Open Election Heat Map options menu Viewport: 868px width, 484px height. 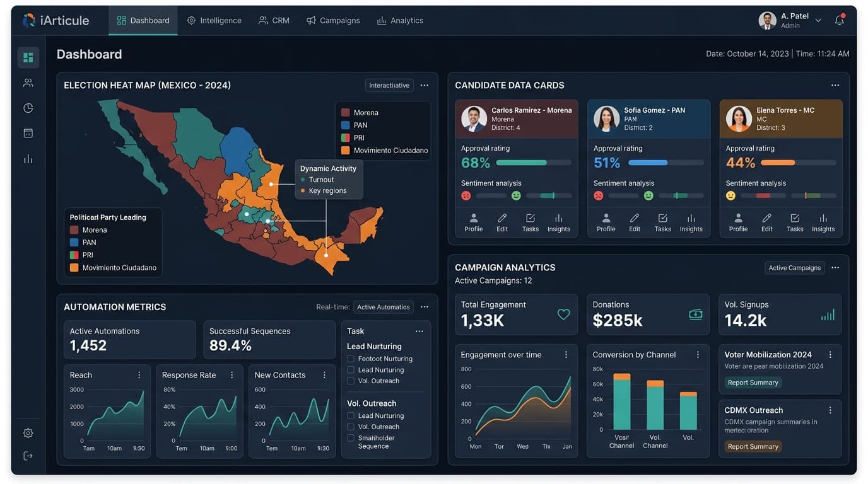coord(425,85)
